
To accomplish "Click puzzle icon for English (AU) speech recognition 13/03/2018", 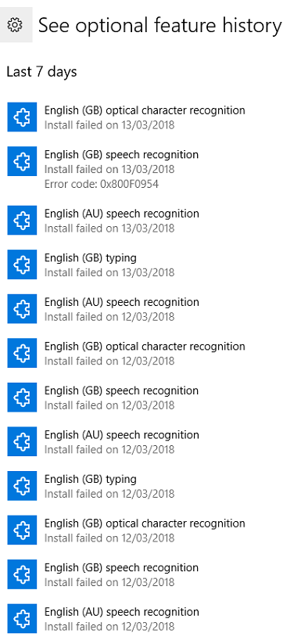I will point(22,221).
